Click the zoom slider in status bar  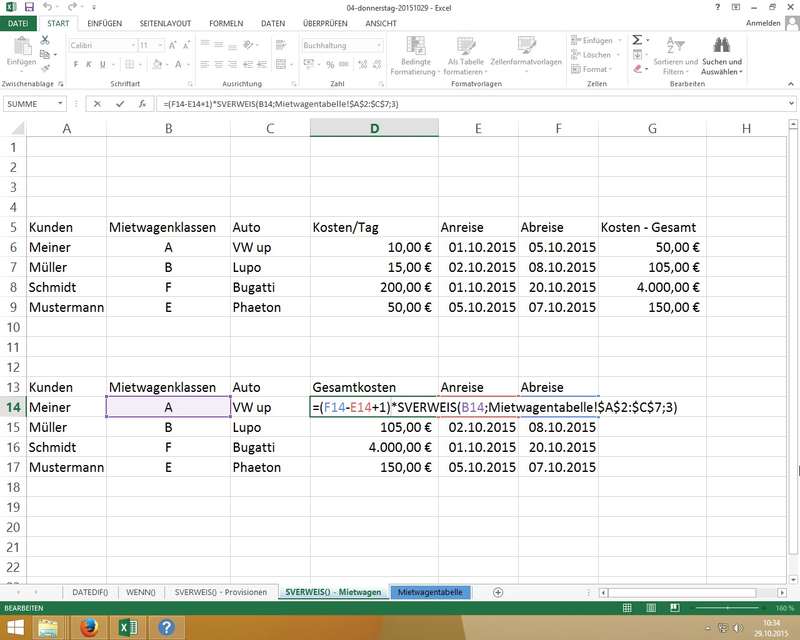[729, 608]
